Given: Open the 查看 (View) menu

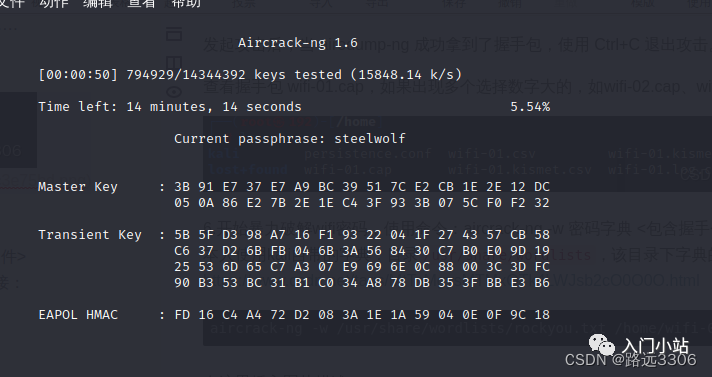Looking at the screenshot, I should pos(141,4).
